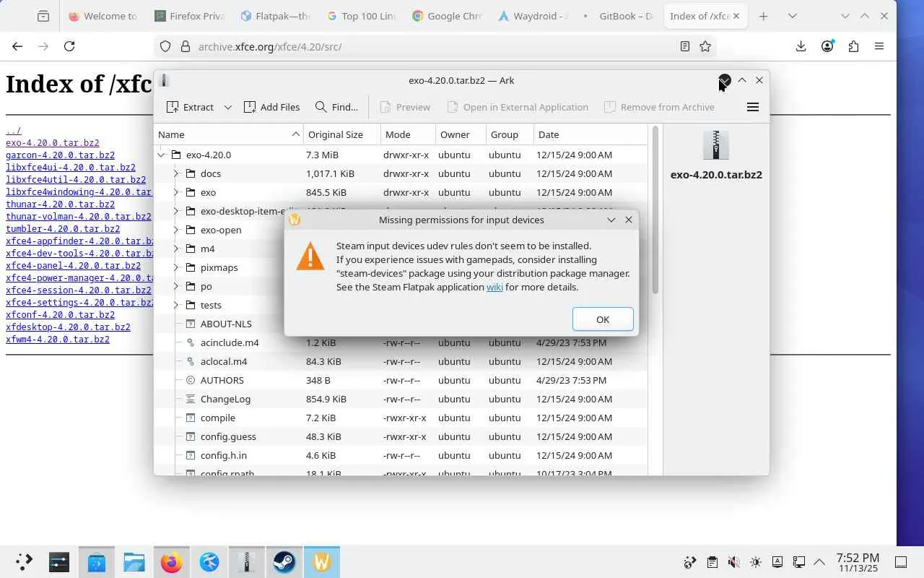Sort Ark list by Date column
The height and width of the screenshot is (578, 924).
coord(590,134)
